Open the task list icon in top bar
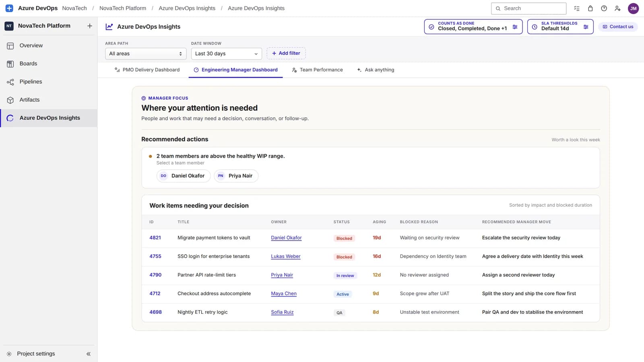This screenshot has width=644, height=362. coord(577,8)
